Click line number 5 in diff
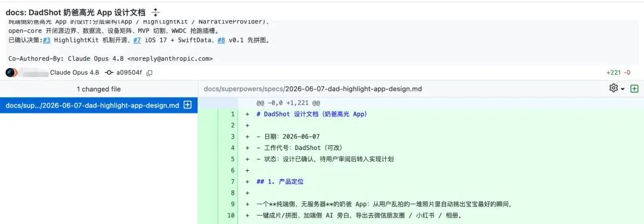The width and height of the screenshot is (644, 224). pos(233,159)
